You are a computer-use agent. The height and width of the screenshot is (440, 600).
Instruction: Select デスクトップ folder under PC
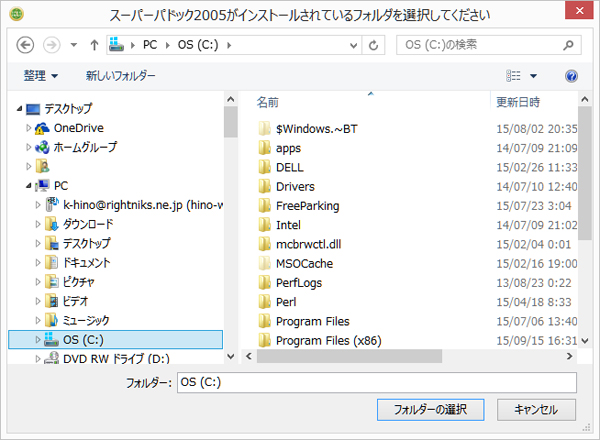click(86, 243)
